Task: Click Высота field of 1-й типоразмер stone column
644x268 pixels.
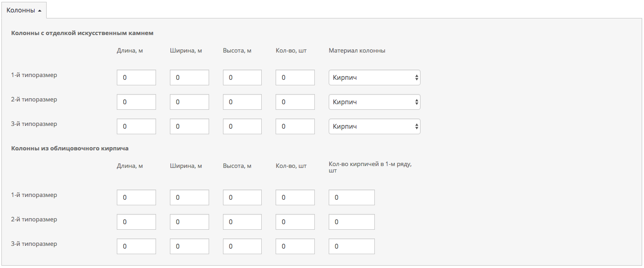Action: coord(242,77)
